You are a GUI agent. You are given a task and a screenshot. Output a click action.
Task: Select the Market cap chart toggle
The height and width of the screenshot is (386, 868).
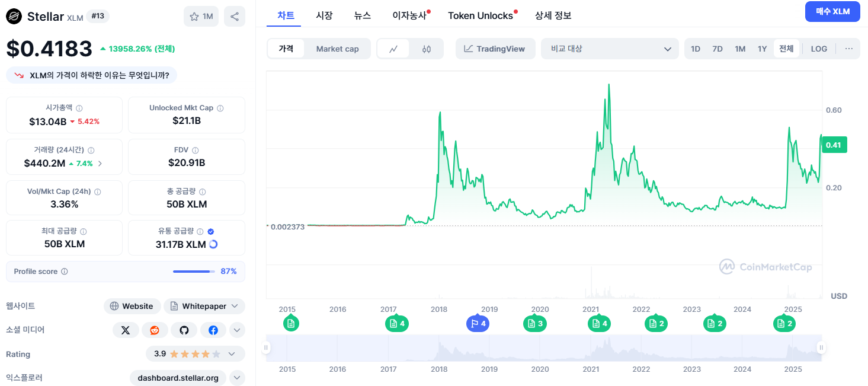[x=337, y=49]
